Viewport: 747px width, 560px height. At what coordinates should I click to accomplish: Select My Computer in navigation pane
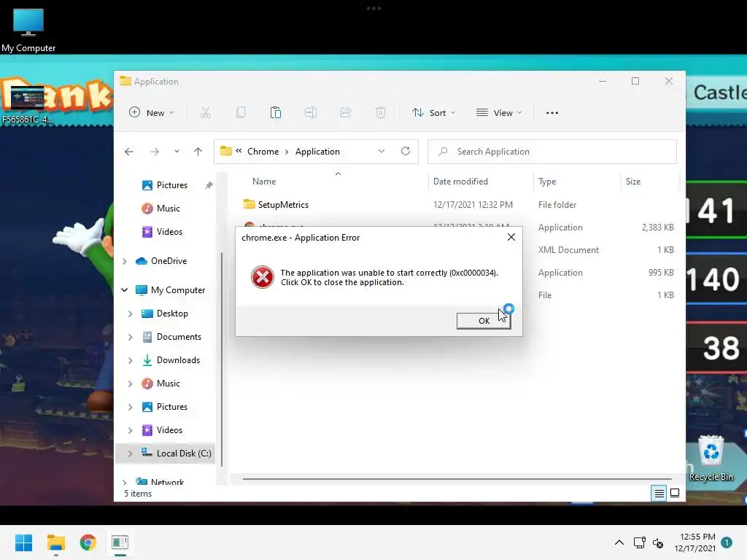178,290
